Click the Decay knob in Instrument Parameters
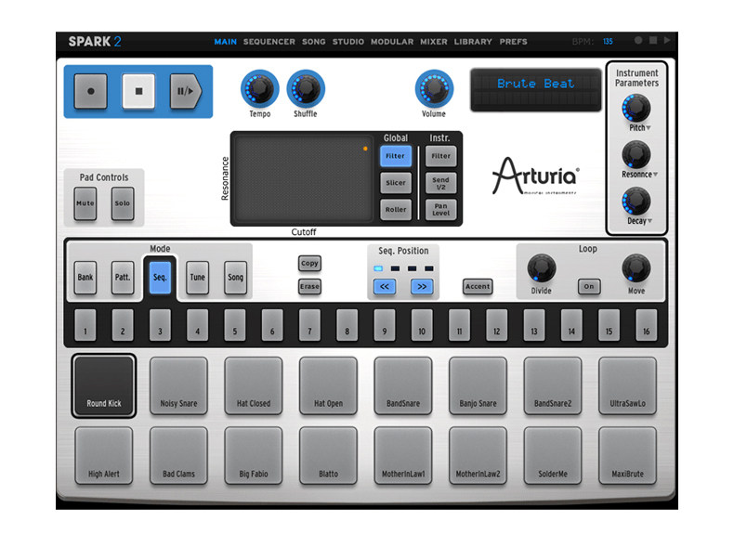 coord(636,202)
